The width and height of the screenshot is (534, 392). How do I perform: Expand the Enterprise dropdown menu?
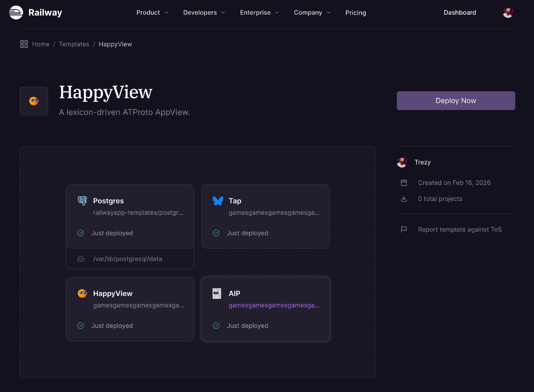(259, 13)
